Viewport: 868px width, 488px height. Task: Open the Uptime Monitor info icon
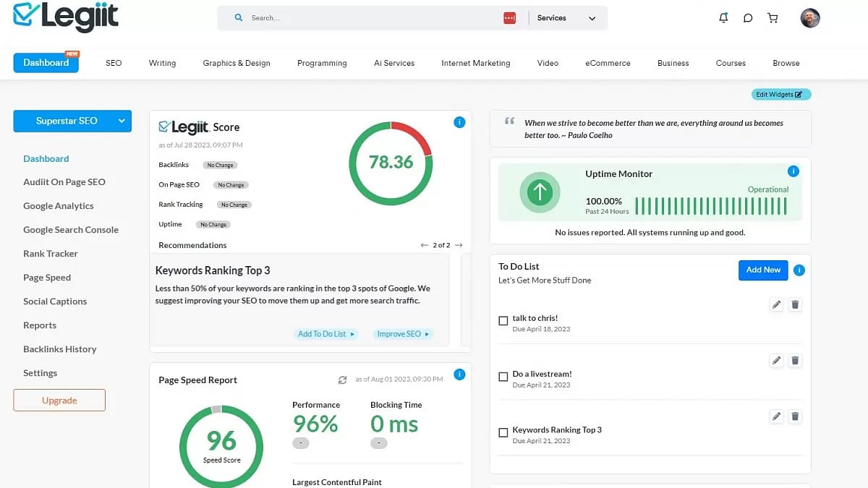793,171
